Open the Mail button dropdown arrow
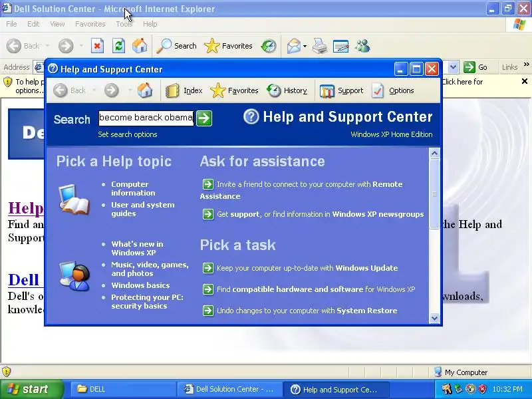Image resolution: width=532 pixels, height=399 pixels. pyautogui.click(x=305, y=46)
